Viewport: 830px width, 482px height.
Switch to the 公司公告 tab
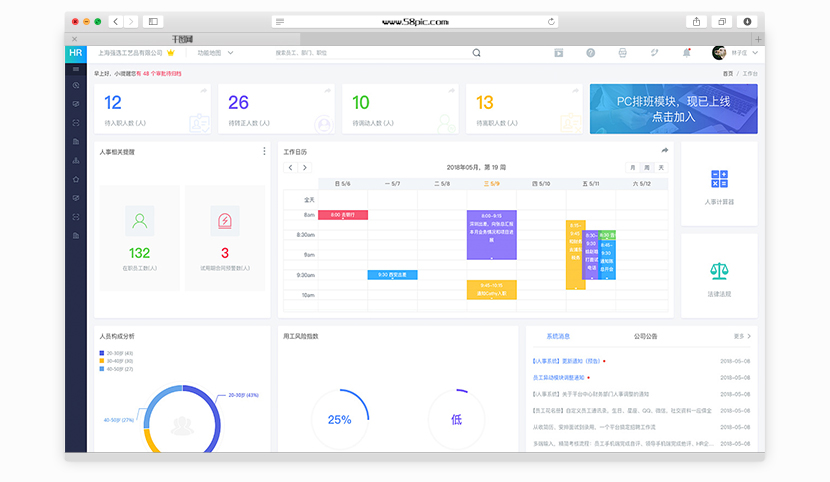tap(646, 336)
